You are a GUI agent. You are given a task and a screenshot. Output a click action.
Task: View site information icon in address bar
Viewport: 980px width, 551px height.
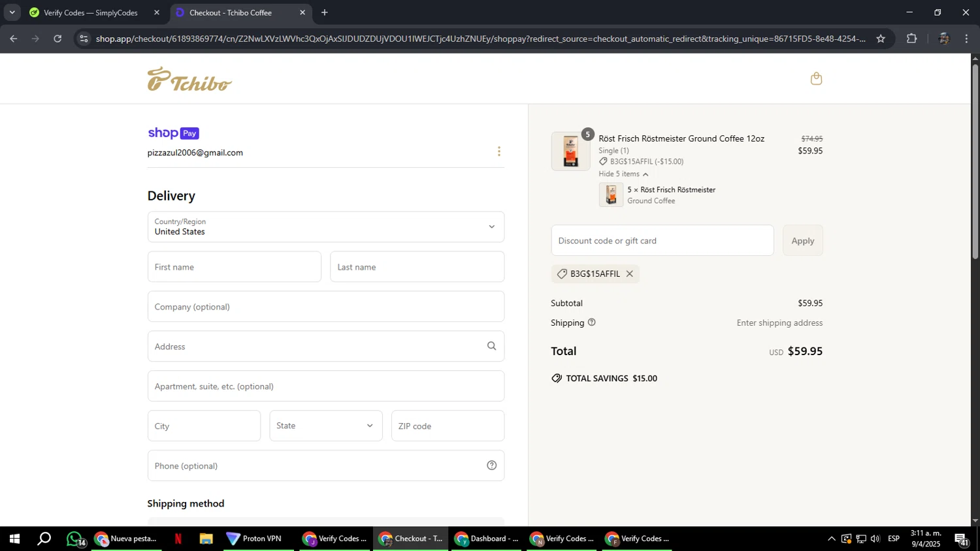point(83,39)
